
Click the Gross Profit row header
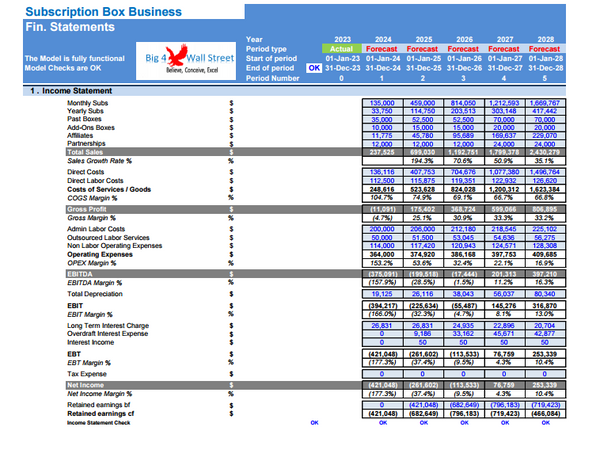88,208
